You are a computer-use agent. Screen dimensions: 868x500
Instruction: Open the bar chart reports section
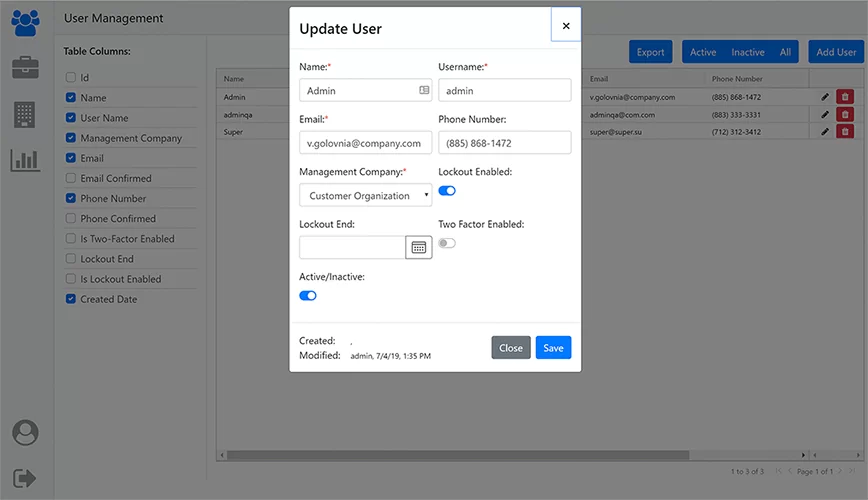(x=25, y=160)
